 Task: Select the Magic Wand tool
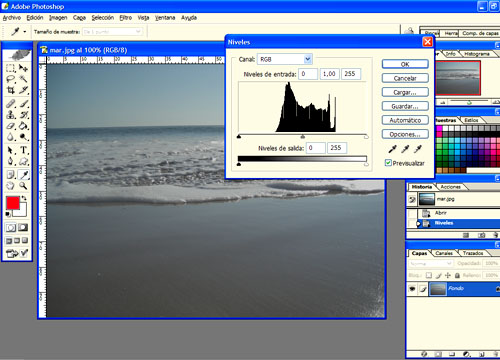(23, 79)
